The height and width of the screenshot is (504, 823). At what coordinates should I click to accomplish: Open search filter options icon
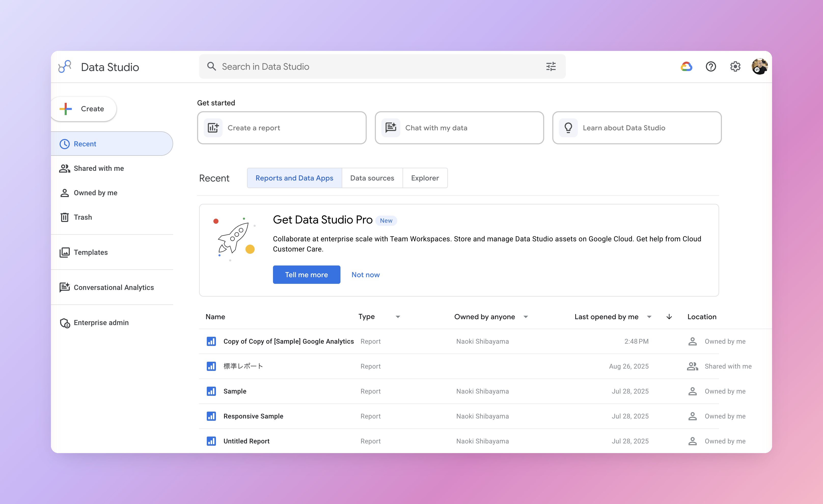(551, 66)
